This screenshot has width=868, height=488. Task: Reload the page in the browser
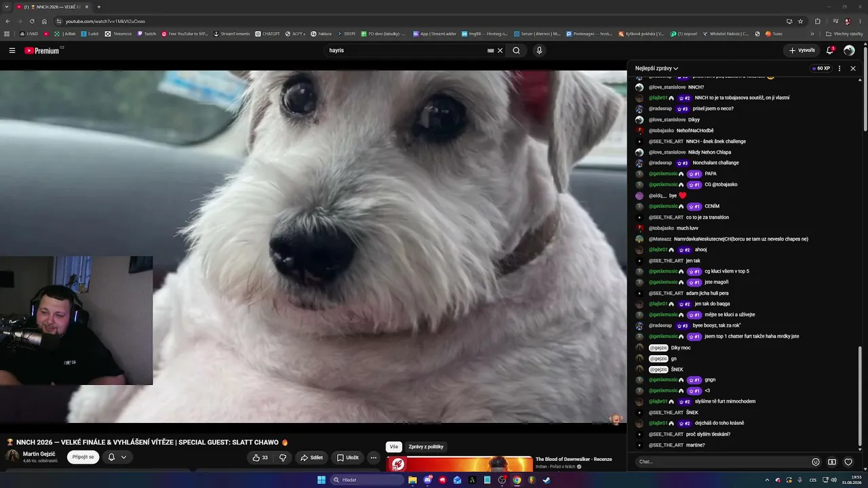(x=32, y=21)
